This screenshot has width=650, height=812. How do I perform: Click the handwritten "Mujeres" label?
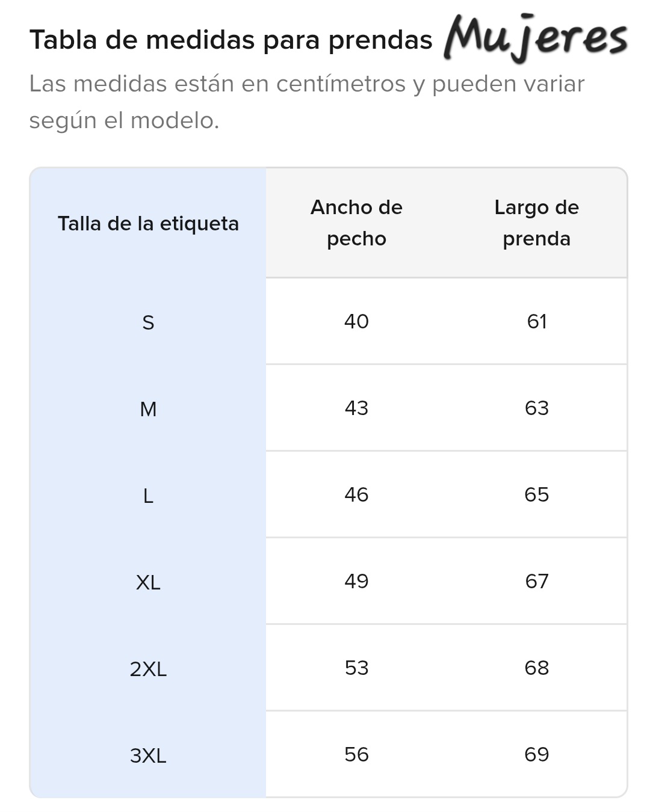(535, 37)
